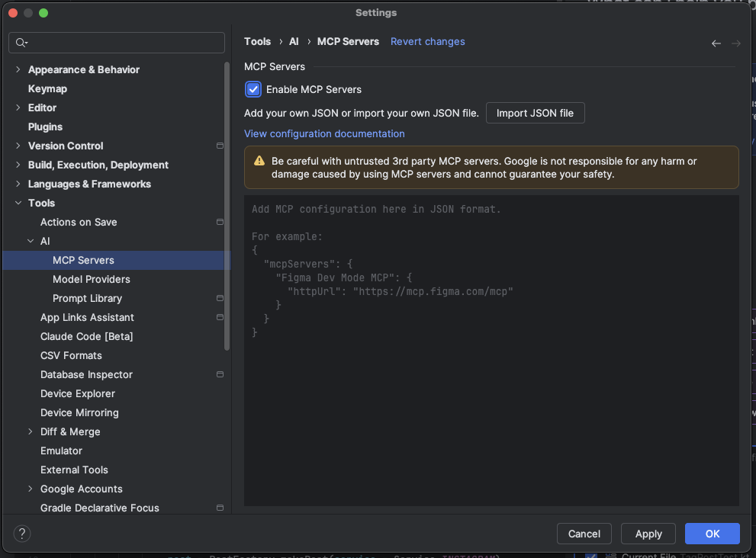This screenshot has width=756, height=558.
Task: Open the Claude Code [Beta] settings page
Action: pos(86,336)
